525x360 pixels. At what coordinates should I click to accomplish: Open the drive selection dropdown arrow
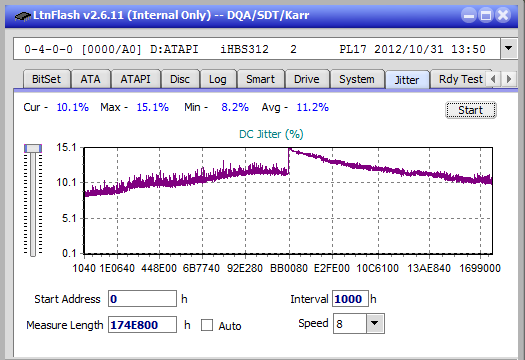tap(509, 49)
